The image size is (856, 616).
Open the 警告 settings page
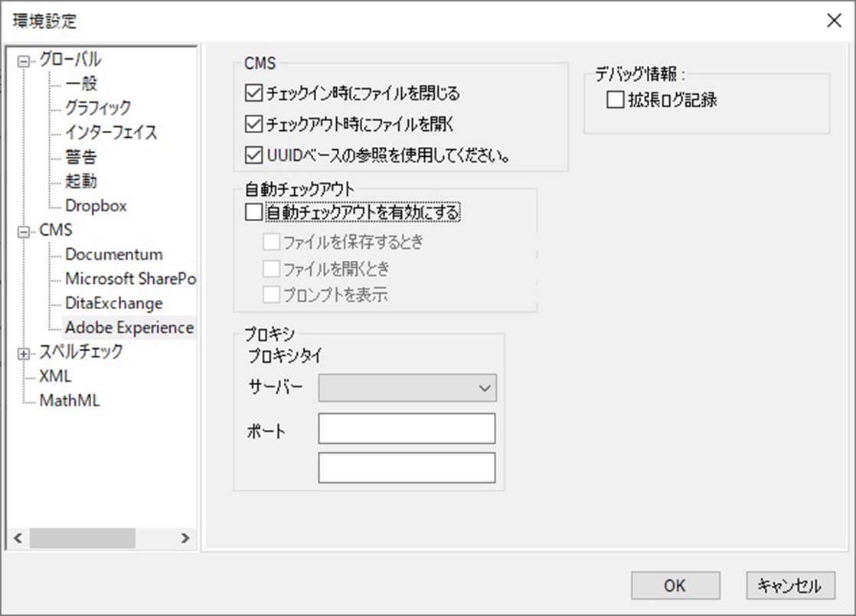pyautogui.click(x=80, y=157)
